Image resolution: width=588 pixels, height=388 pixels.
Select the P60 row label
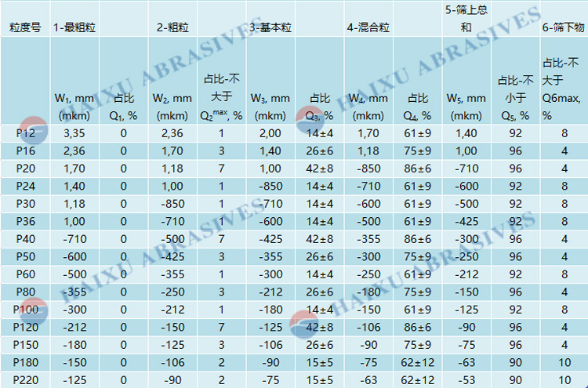click(25, 273)
